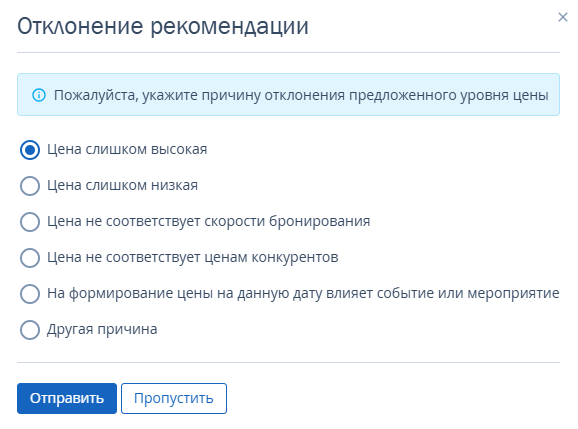Click the divider line below the dialog title
This screenshot has height=429, width=578.
pyautogui.click(x=288, y=52)
